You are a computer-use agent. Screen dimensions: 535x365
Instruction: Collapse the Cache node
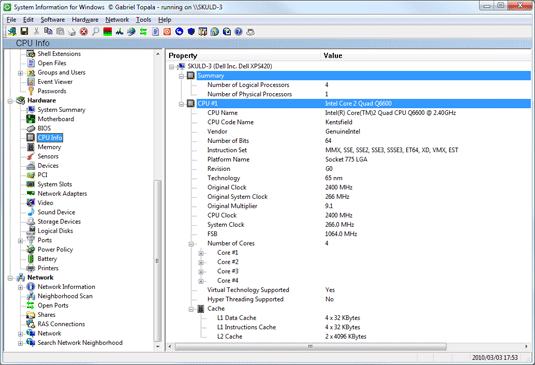coord(191,309)
